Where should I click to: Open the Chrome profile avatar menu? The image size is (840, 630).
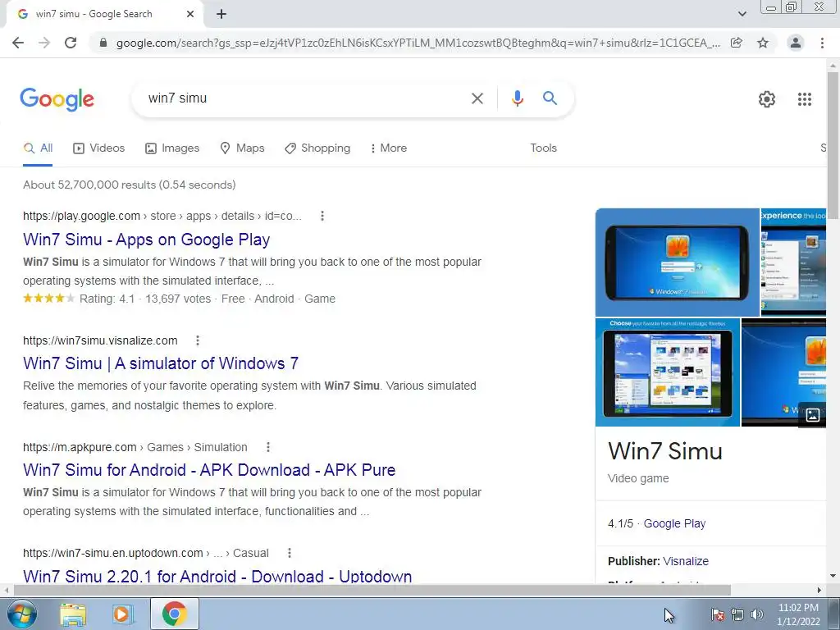(796, 43)
